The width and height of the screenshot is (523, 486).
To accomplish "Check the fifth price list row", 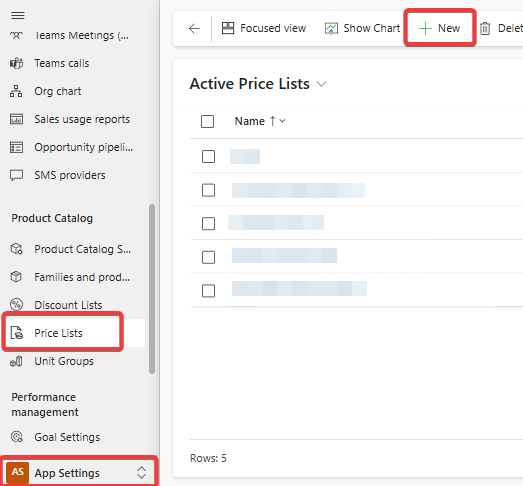I will (x=208, y=291).
